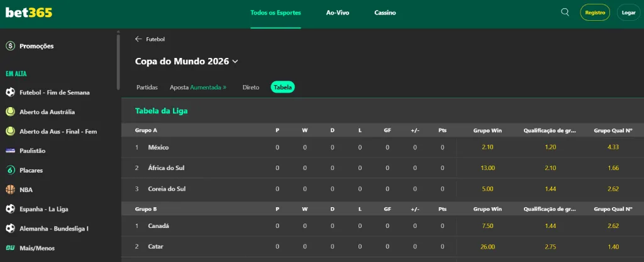Open the Placares sidebar link
The width and height of the screenshot is (644, 262).
click(31, 170)
